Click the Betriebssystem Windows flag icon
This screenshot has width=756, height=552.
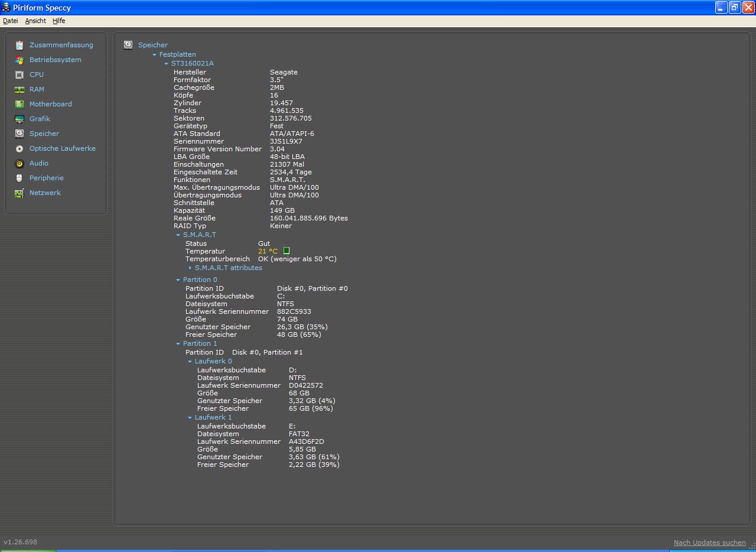click(19, 60)
